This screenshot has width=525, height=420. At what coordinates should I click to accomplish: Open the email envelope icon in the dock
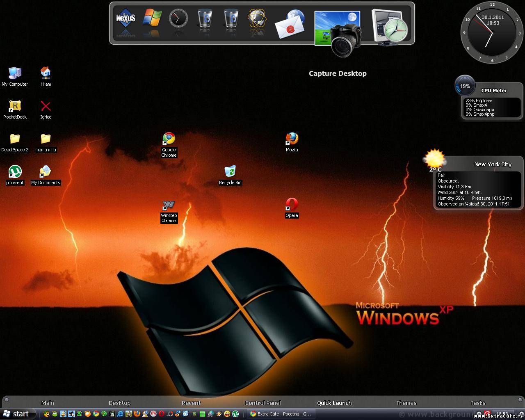tap(290, 25)
